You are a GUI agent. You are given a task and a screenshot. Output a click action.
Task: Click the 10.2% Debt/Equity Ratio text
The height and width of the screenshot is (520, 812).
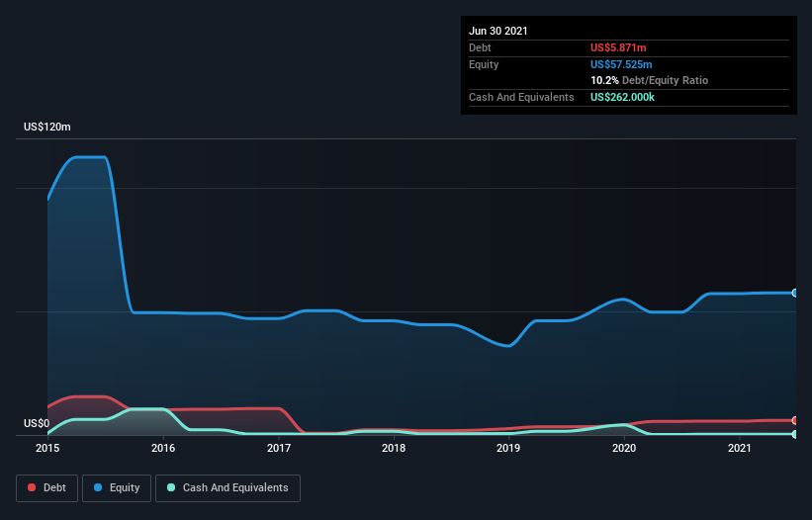650,80
